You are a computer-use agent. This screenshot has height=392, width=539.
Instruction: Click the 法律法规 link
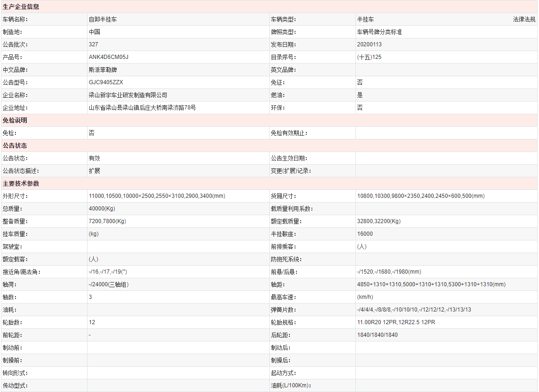[524, 20]
